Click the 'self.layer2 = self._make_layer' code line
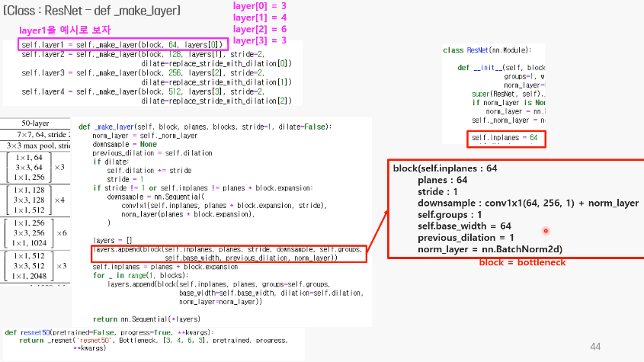Screen dimensions: 644x362 click(x=143, y=54)
